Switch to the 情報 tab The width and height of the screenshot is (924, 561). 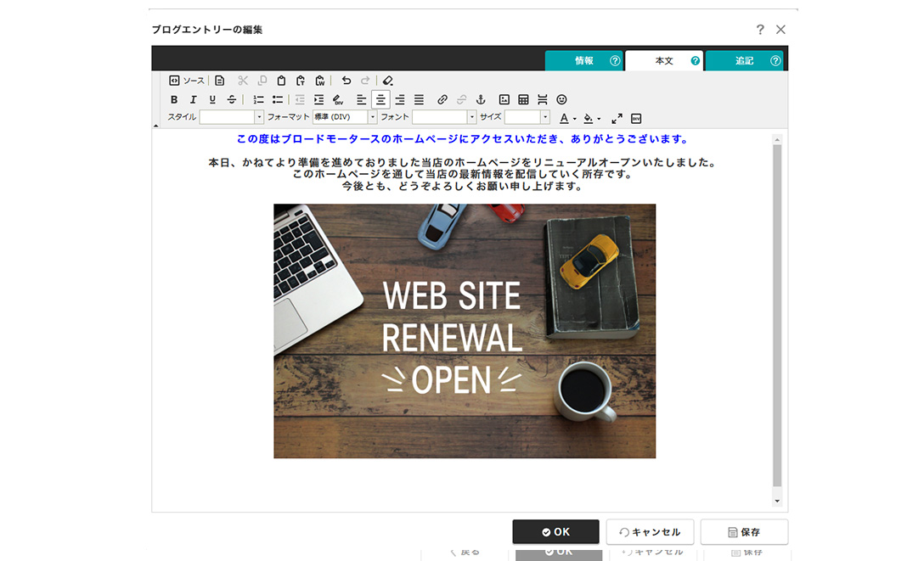(583, 61)
